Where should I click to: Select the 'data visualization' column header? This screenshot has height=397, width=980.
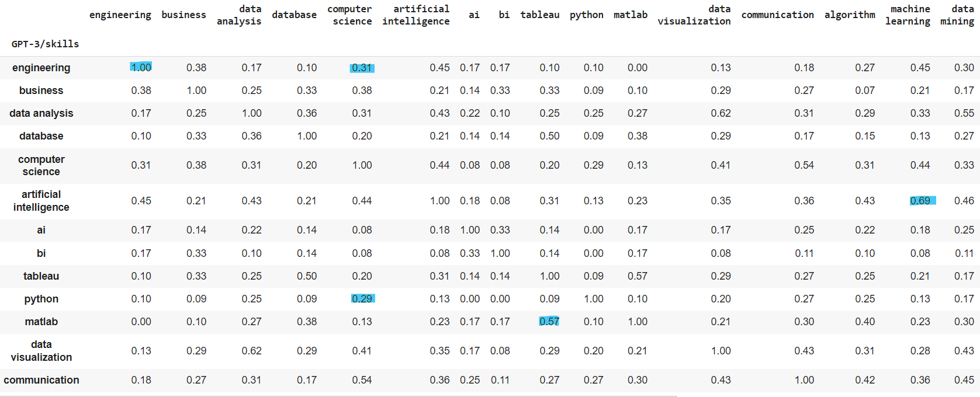pos(694,15)
